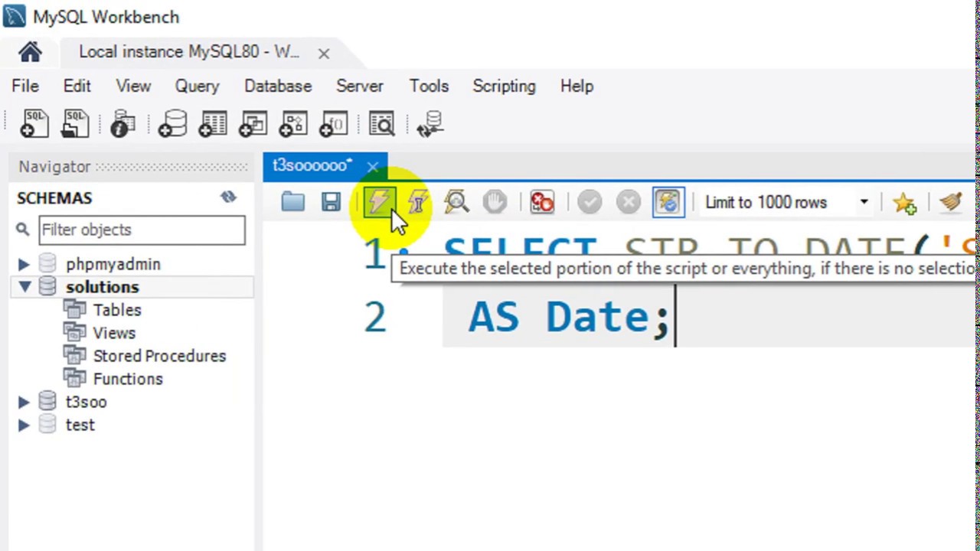
Task: Open an SQL script file toolbar icon
Action: pyautogui.click(x=75, y=124)
